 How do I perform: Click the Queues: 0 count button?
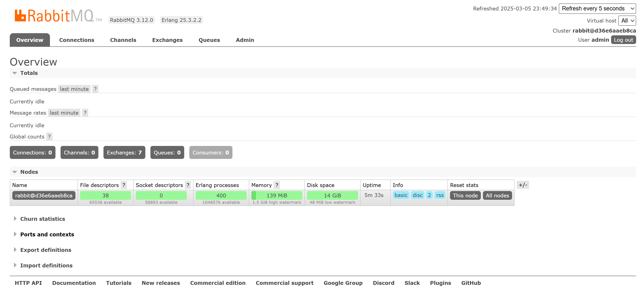(167, 153)
